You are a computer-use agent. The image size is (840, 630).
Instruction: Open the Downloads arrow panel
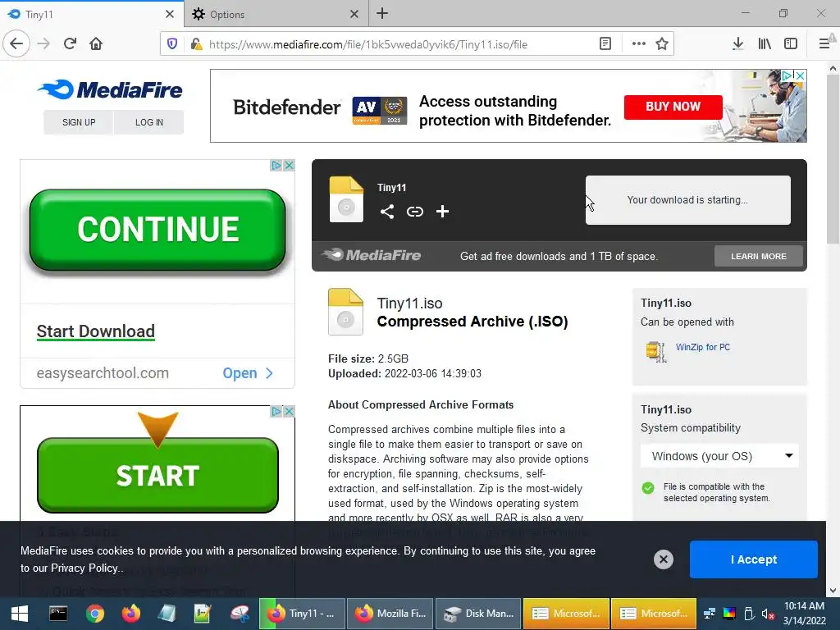pyautogui.click(x=738, y=44)
